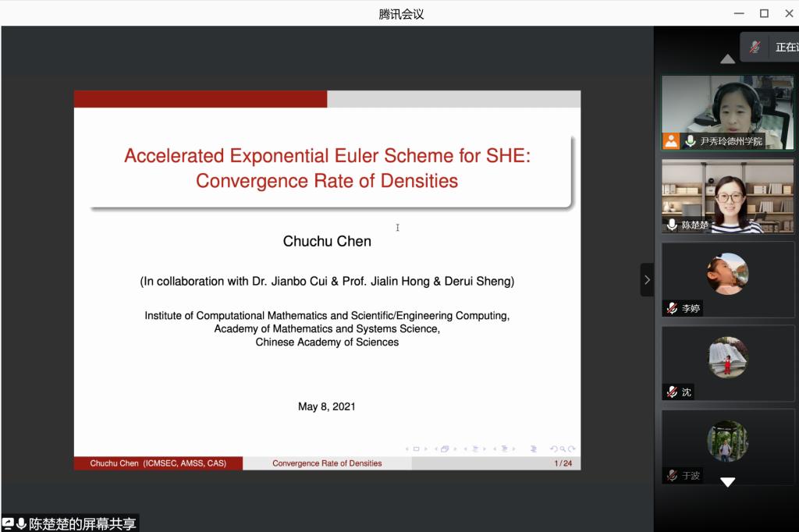Screen dimensions: 799x532
Task: Click the Convergence Rate of Densities footer section
Action: point(327,463)
